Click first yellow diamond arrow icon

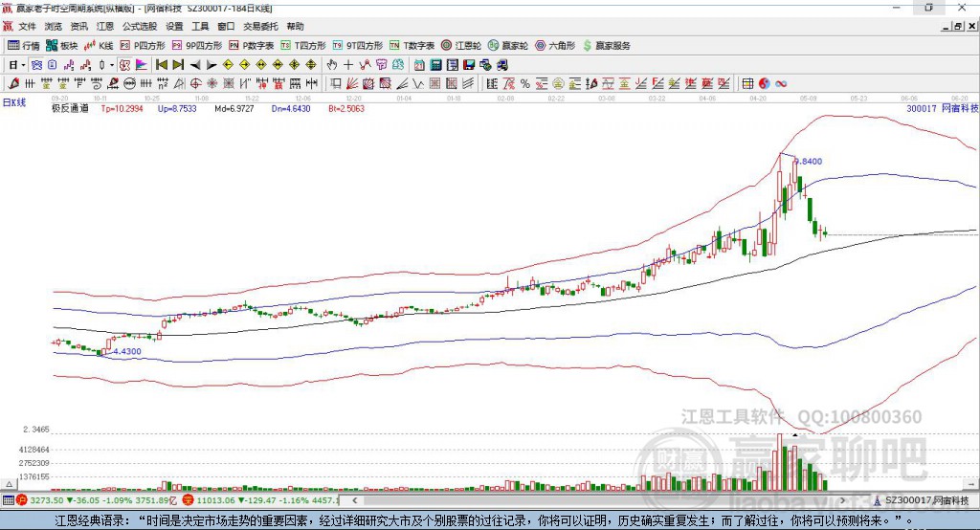[228, 65]
